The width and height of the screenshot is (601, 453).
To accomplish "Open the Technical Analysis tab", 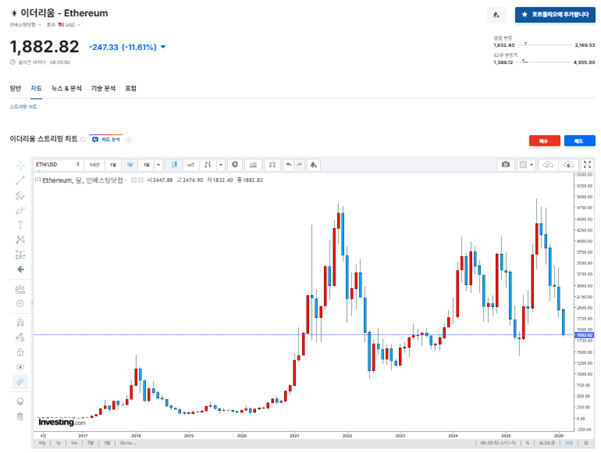I will coord(103,89).
